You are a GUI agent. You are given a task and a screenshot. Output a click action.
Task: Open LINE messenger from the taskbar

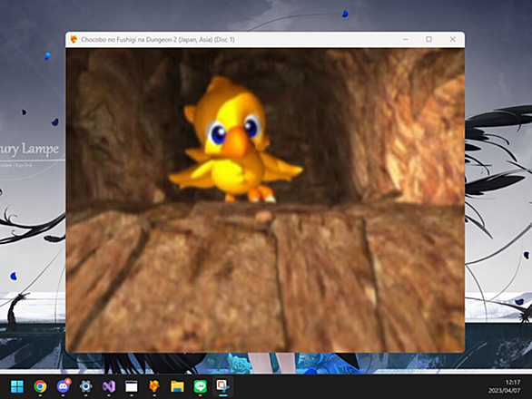point(200,386)
